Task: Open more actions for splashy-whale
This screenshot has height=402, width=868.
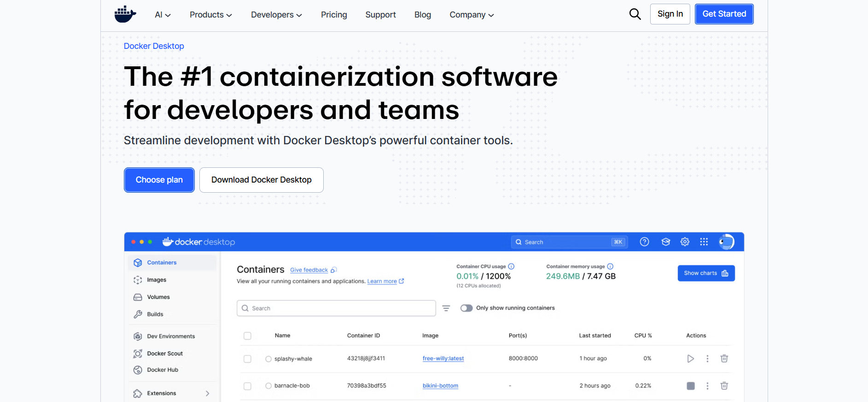Action: click(708, 359)
